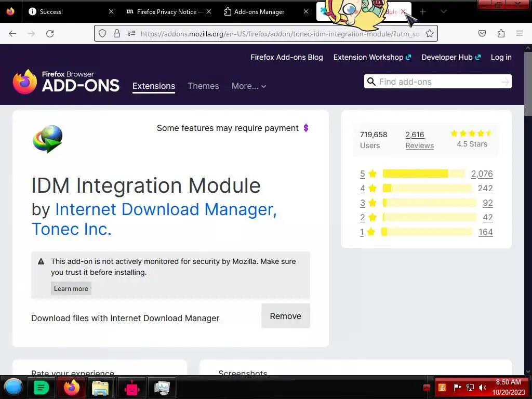Select the Extensions navigation item
The width and height of the screenshot is (532, 399).
pos(154,86)
